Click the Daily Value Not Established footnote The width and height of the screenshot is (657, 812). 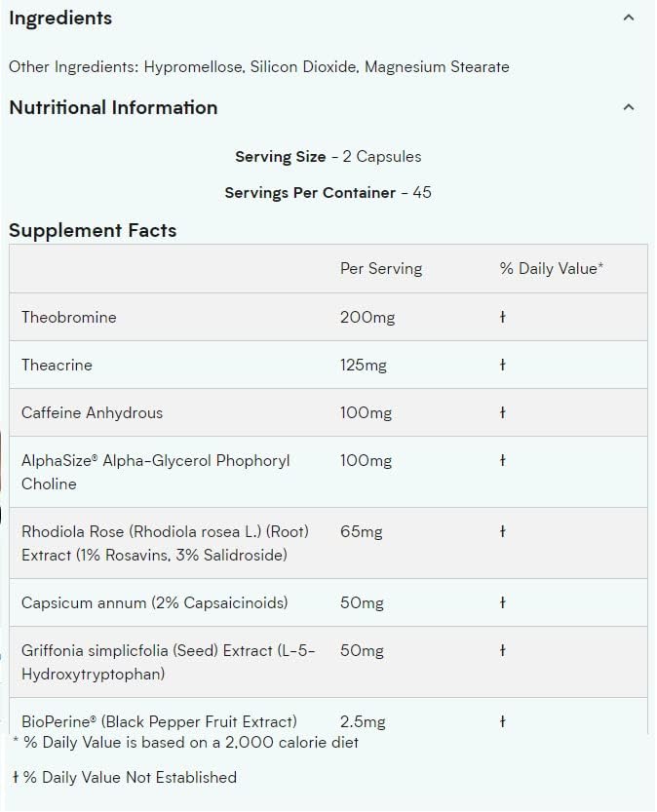tap(124, 777)
